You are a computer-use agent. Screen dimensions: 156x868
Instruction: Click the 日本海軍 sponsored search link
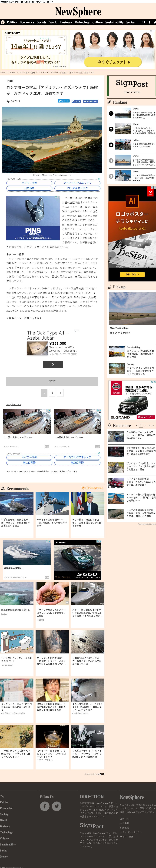(x=29, y=188)
